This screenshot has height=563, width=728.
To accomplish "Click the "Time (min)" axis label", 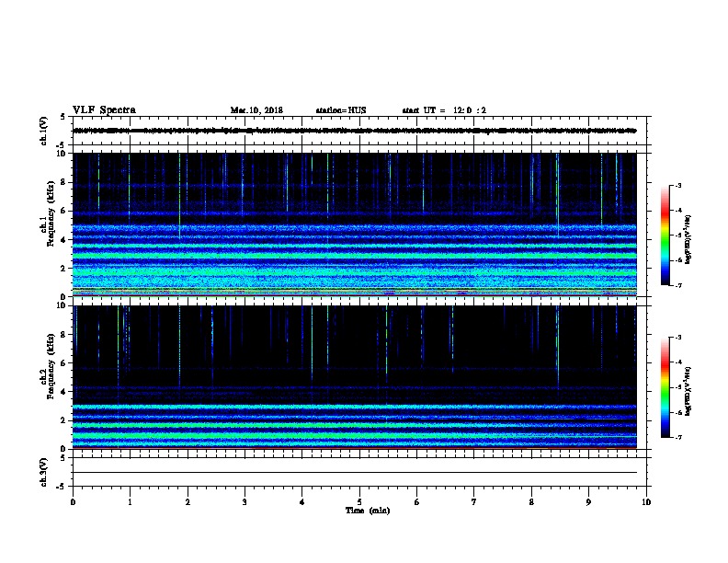I will coord(368,511).
